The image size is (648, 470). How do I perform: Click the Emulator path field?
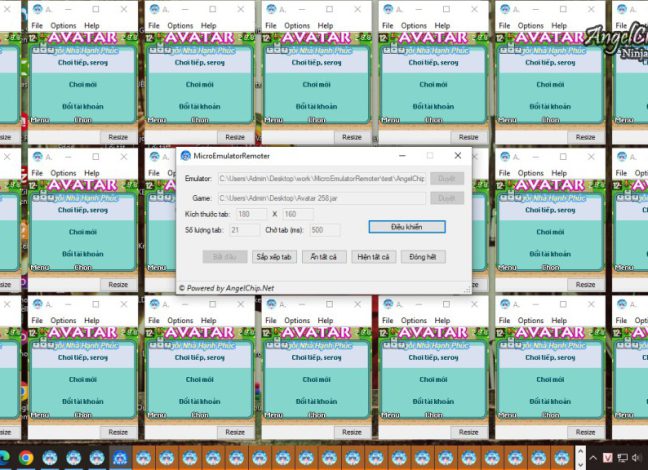(x=321, y=179)
